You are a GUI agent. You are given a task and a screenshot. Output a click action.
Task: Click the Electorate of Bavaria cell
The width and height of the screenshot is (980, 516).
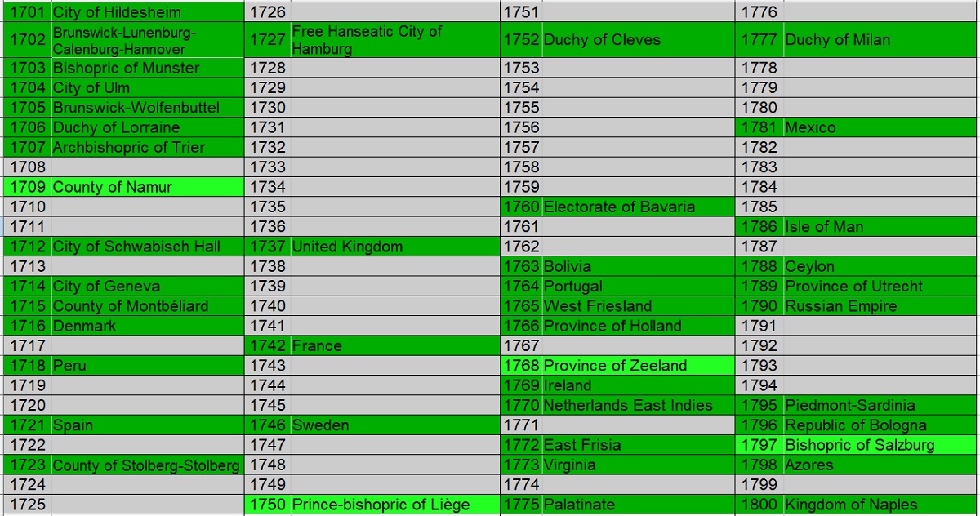638,207
